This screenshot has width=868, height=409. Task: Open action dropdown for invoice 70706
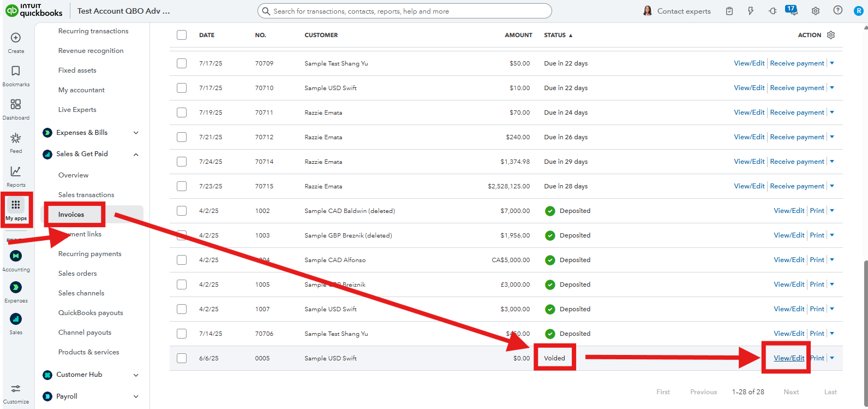[832, 334]
